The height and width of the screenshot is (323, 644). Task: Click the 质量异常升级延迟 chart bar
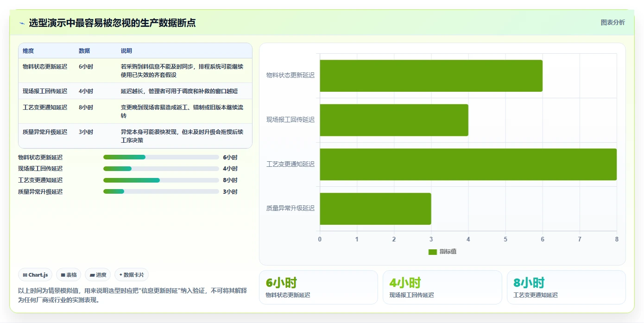pyautogui.click(x=375, y=209)
